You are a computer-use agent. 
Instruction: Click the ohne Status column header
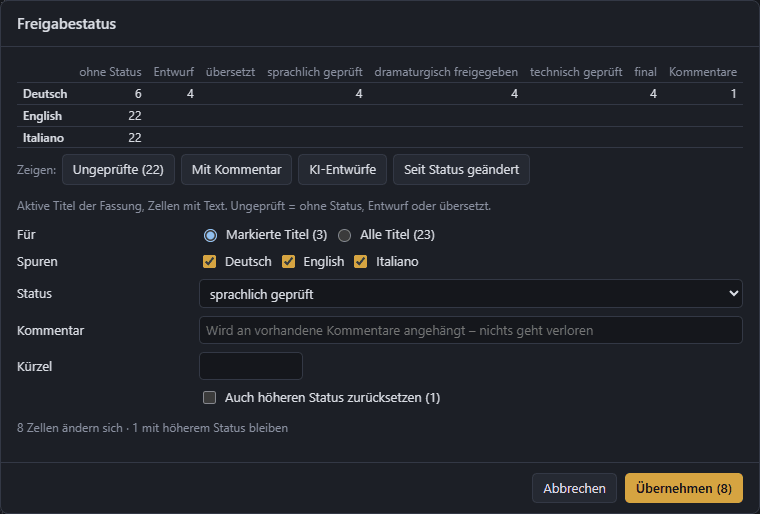[x=111, y=72]
